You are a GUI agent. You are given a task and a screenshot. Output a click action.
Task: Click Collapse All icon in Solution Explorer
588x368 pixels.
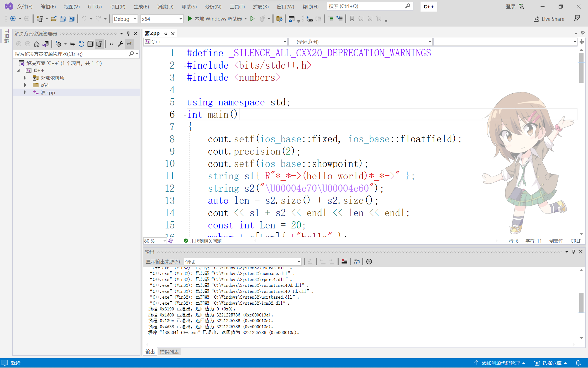(x=90, y=44)
